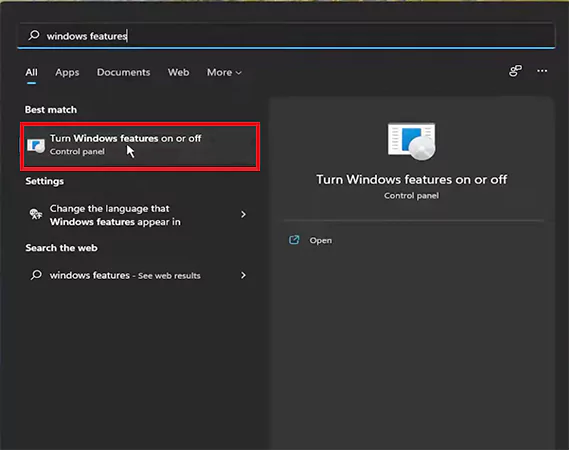Switch to the Web tab
Screen dimensions: 569x450
coord(178,72)
